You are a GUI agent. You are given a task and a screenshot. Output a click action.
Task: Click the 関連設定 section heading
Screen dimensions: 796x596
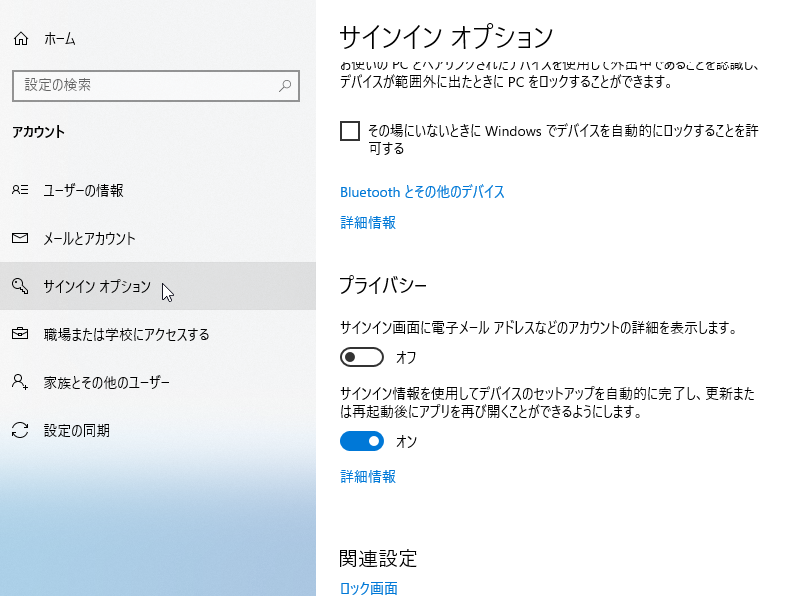click(x=378, y=558)
